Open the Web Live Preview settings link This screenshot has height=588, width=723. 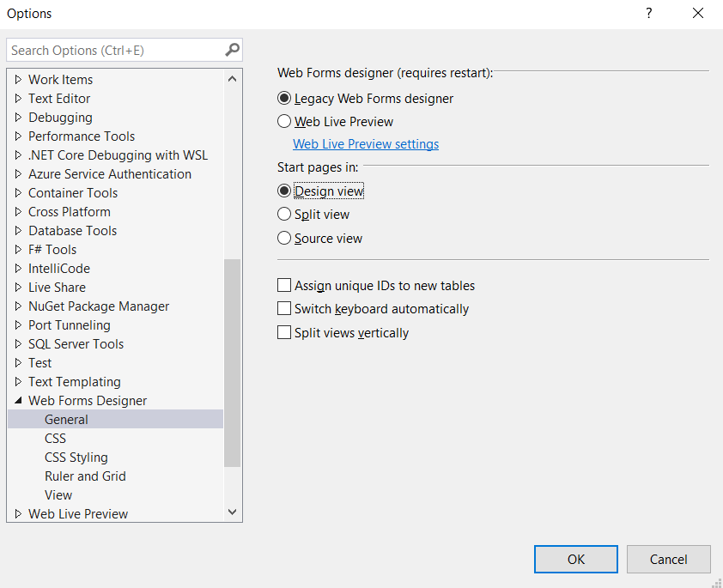coord(365,144)
